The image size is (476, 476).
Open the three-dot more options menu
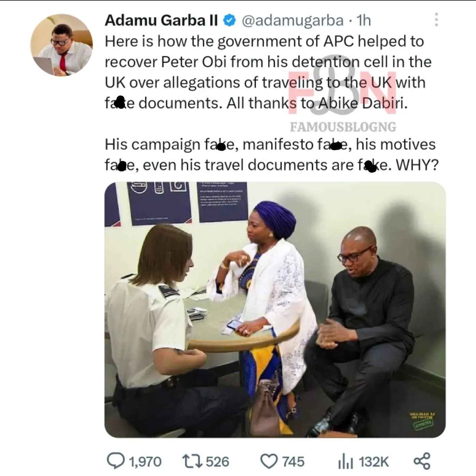436,20
